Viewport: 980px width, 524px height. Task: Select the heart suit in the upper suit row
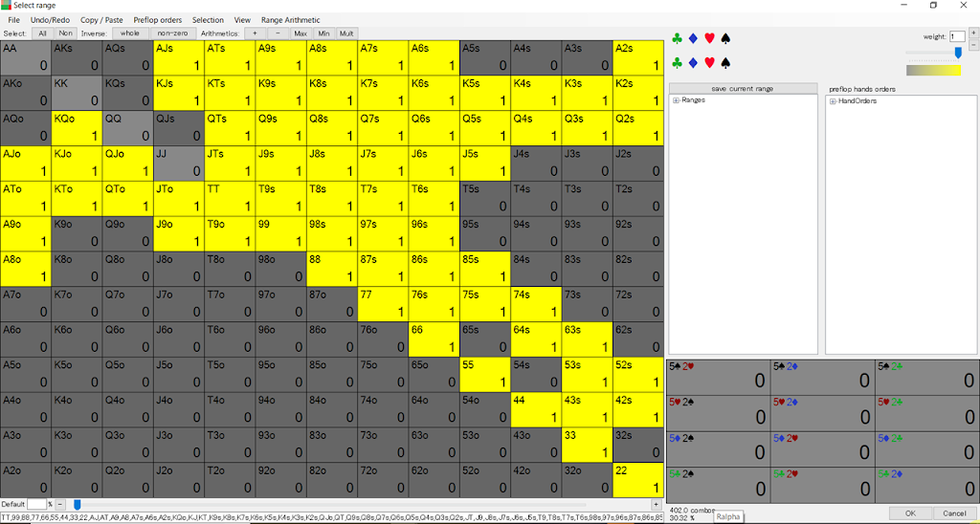709,38
